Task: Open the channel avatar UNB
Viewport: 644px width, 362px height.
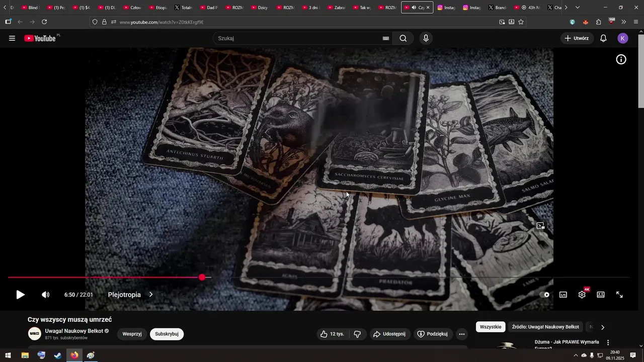Action: tap(35, 334)
